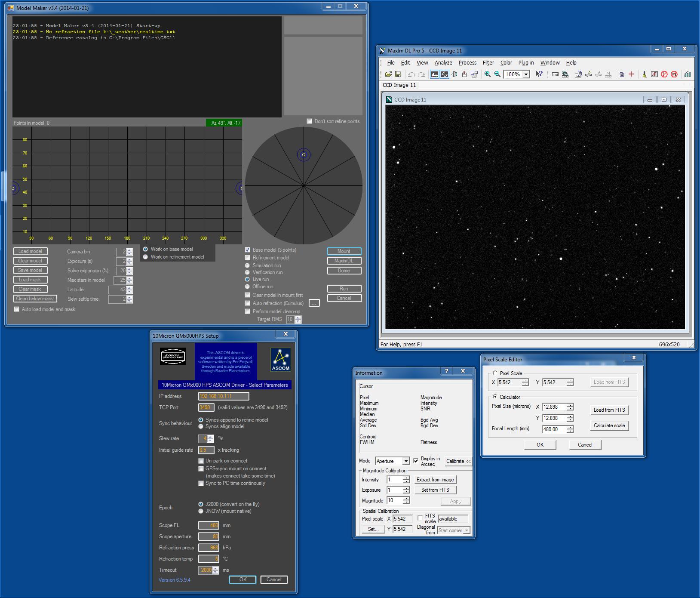Click the zoom out magnifier icon

click(497, 74)
